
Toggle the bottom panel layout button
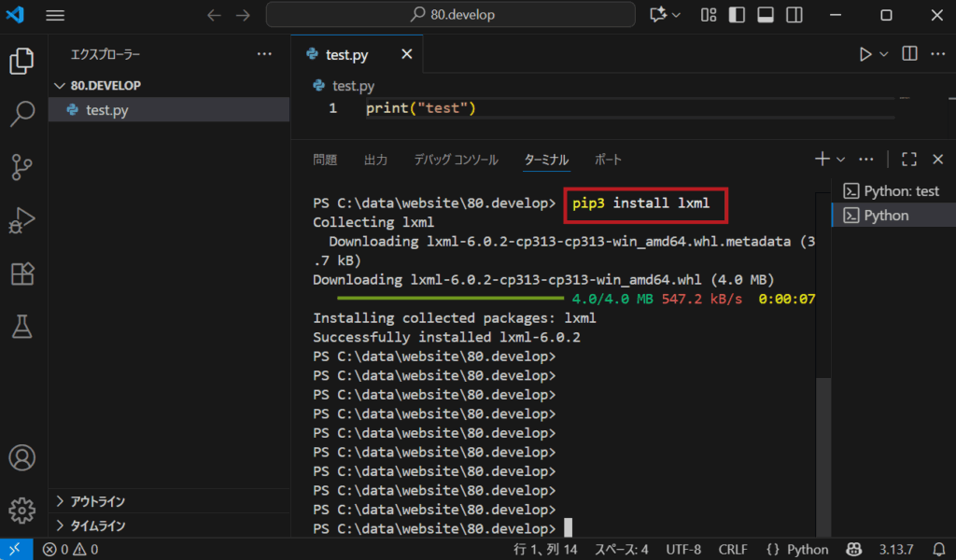(x=766, y=15)
